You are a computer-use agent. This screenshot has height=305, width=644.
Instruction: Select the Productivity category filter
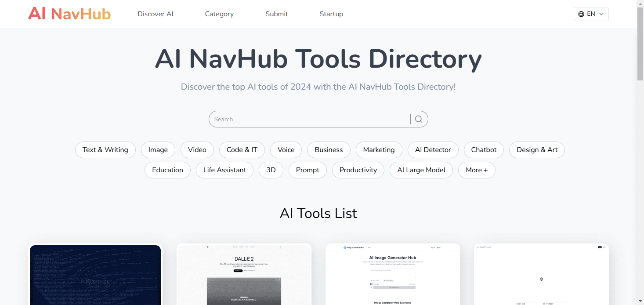pyautogui.click(x=358, y=170)
